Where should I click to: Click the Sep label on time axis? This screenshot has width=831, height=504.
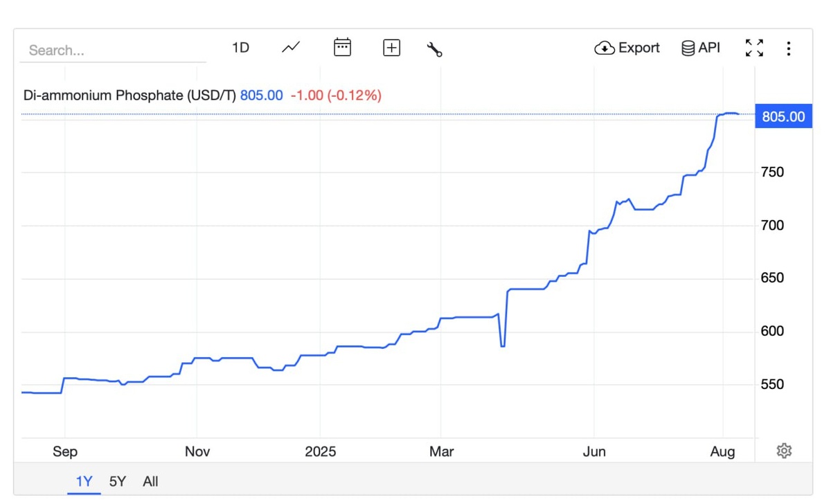[64, 452]
